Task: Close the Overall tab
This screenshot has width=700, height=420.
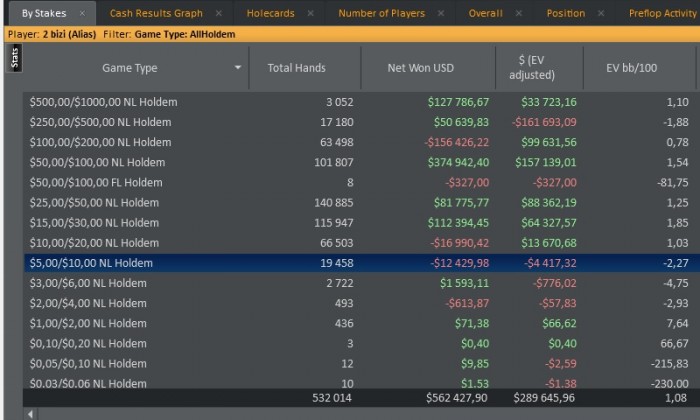Action: pyautogui.click(x=519, y=14)
